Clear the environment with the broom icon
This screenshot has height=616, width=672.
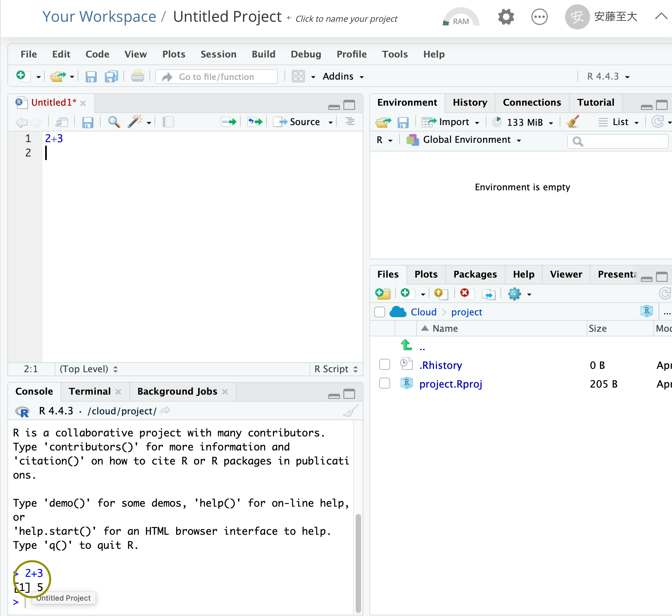point(573,122)
